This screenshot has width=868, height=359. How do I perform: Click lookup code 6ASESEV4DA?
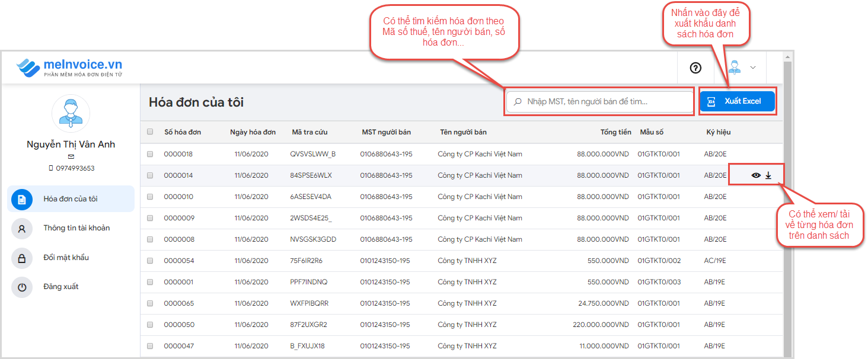click(311, 197)
